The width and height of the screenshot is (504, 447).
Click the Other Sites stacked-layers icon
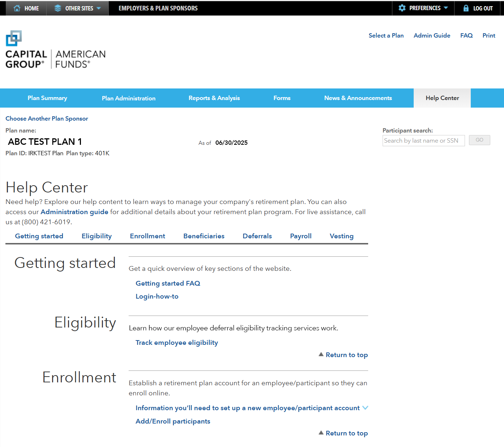click(x=57, y=8)
